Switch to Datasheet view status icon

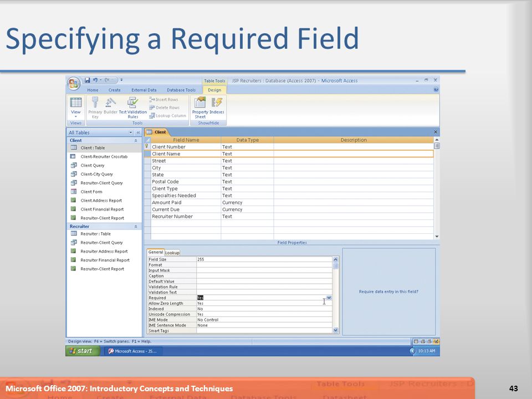[416, 341]
